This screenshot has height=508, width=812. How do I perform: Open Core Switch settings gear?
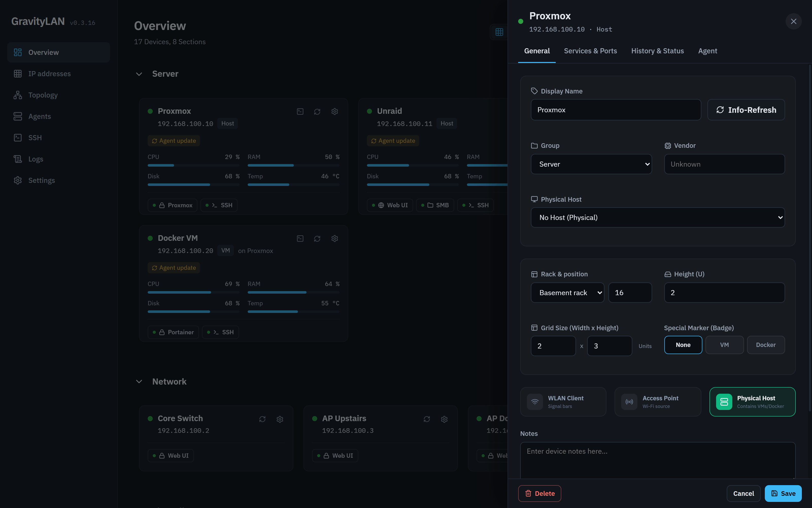tap(280, 419)
